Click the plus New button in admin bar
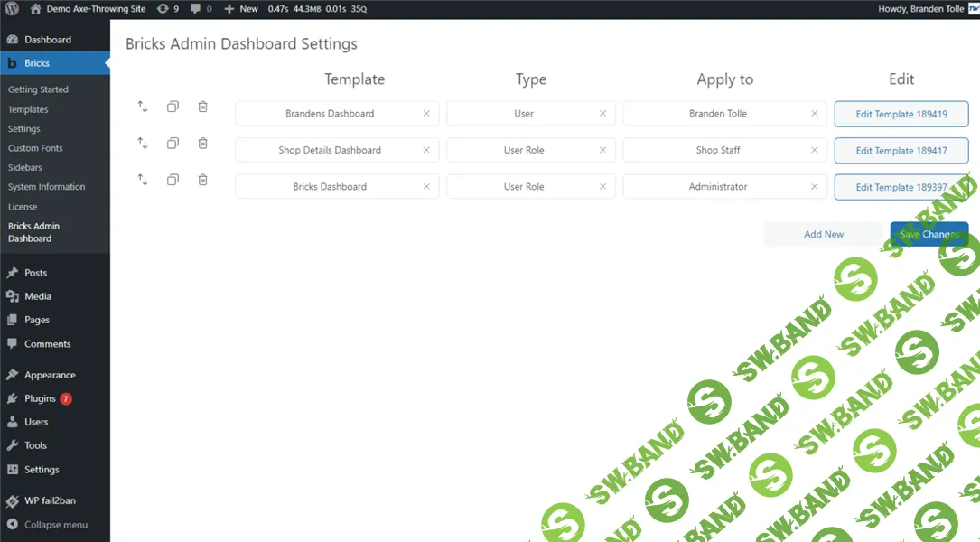Screen dimensions: 980x542 point(240,9)
